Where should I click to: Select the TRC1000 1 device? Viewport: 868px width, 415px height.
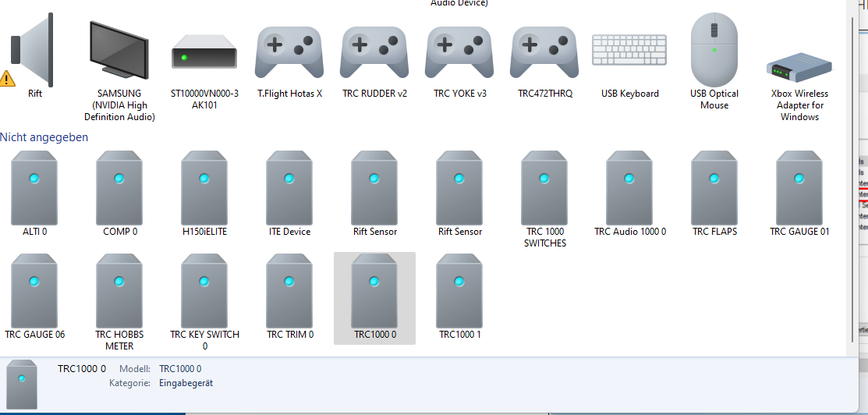459,297
